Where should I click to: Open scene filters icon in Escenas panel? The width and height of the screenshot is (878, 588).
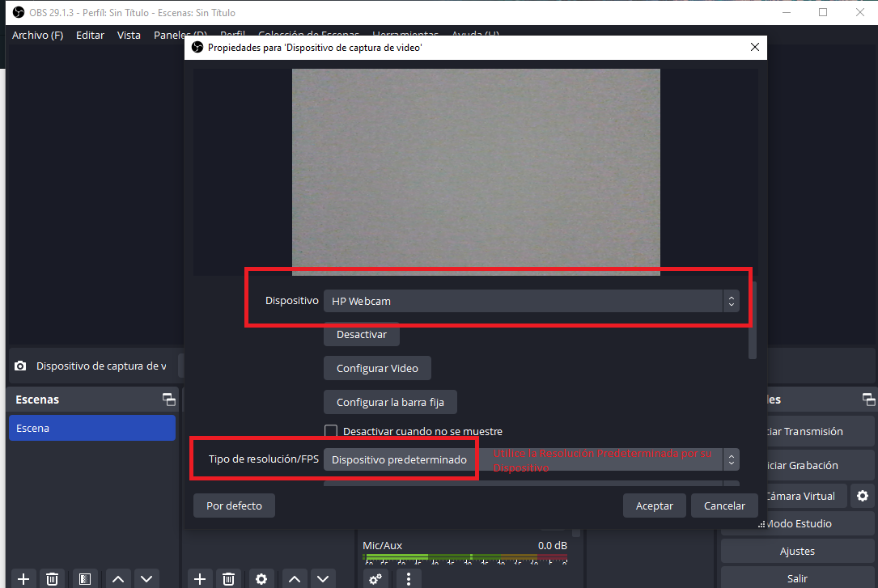coord(83,578)
